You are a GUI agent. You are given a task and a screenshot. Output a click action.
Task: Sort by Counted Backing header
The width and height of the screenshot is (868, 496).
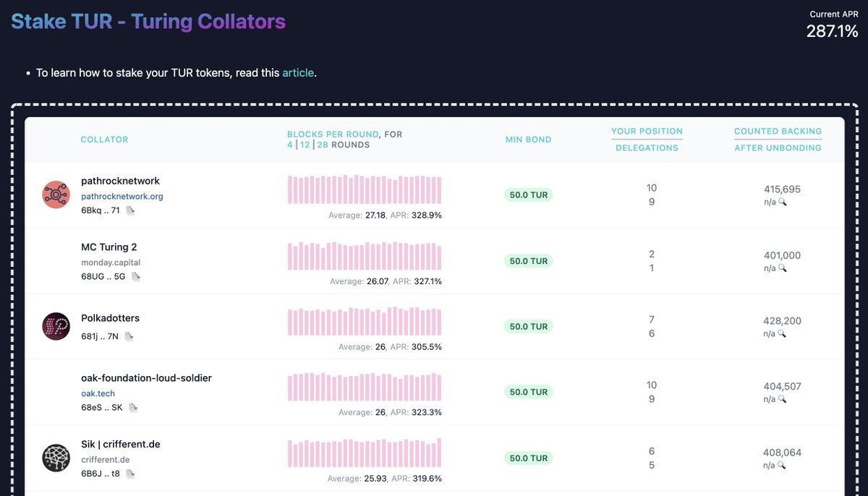pos(778,132)
